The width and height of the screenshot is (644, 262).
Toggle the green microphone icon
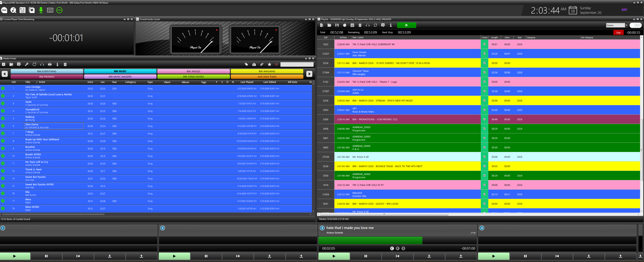click(x=41, y=10)
